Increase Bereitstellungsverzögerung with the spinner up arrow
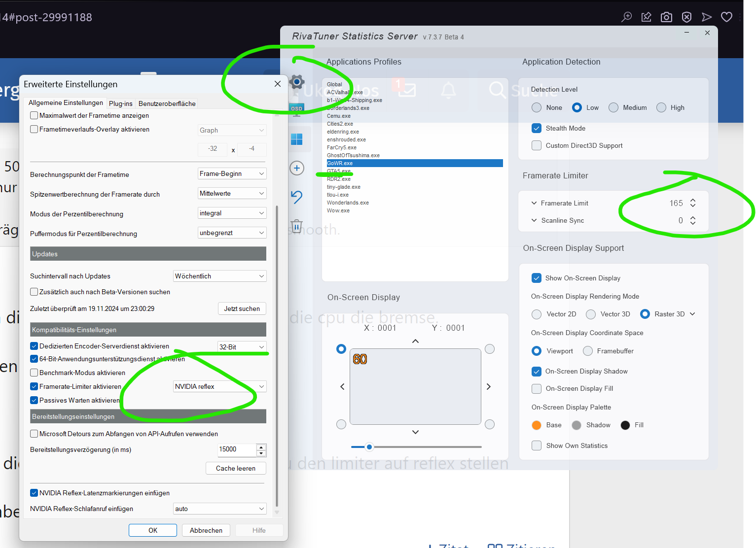Screen dimensions: 756x548 pyautogui.click(x=261, y=446)
